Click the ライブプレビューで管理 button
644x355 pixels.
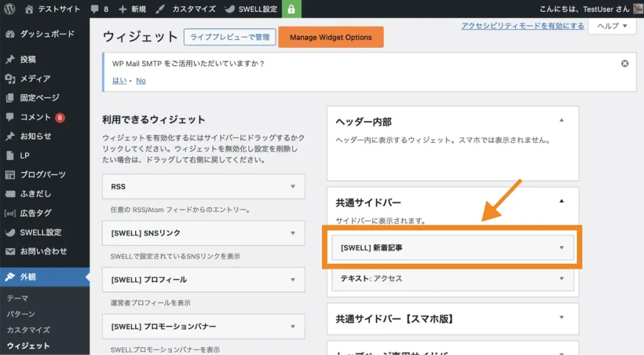230,37
